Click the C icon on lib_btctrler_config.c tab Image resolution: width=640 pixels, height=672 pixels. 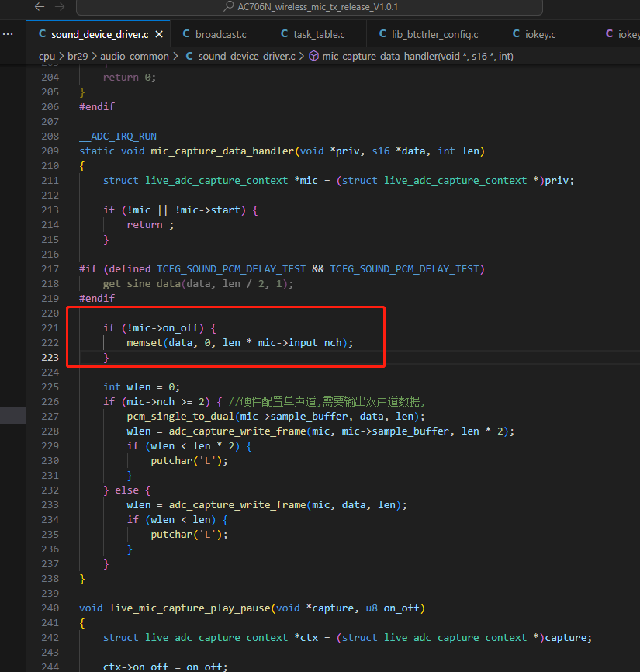(x=383, y=34)
